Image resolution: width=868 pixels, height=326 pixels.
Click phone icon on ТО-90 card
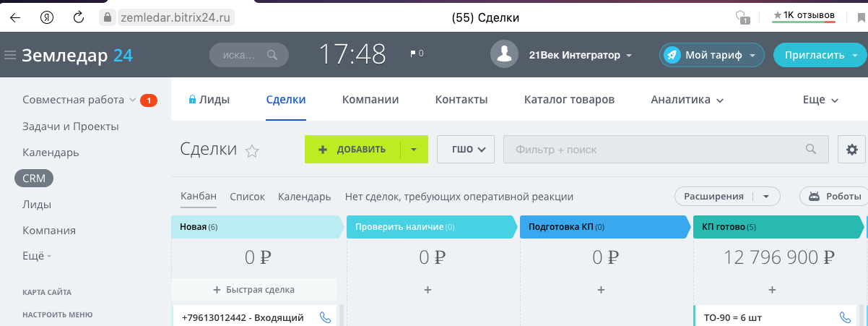pos(846,317)
